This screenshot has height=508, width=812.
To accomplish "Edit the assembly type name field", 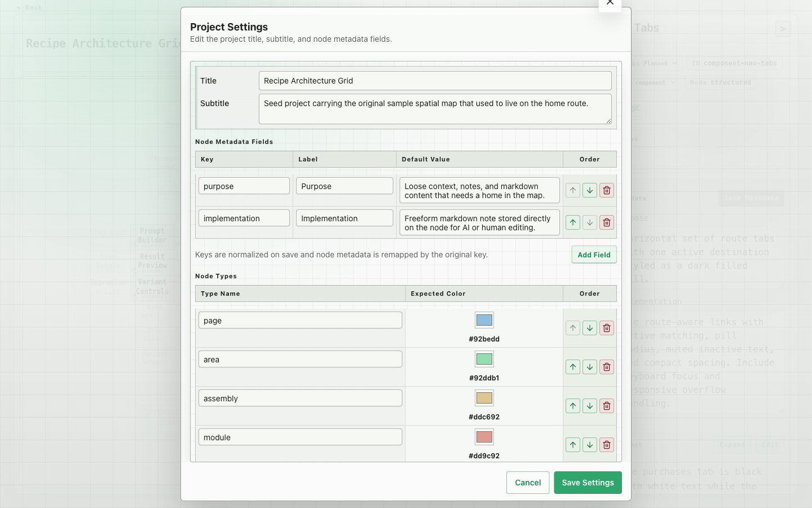I will coord(301,398).
